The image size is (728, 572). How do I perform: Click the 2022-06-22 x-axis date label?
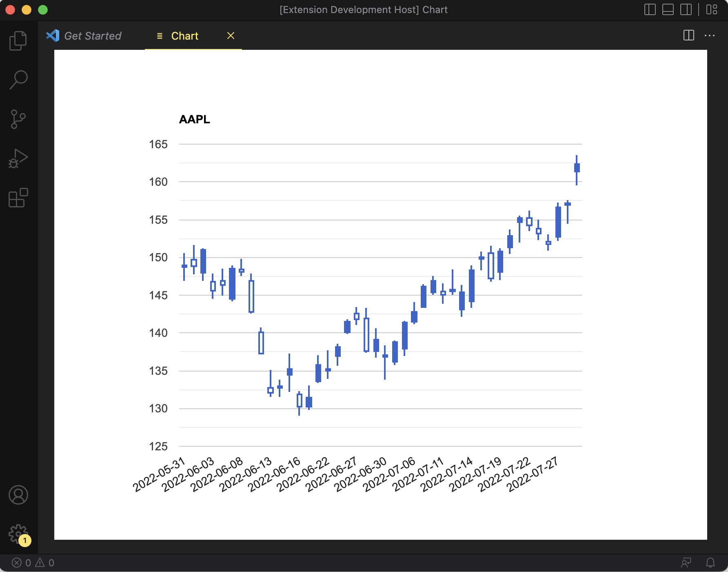[303, 474]
